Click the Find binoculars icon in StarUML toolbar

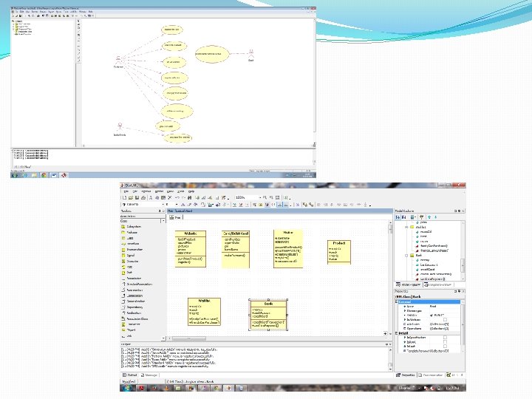[190, 197]
